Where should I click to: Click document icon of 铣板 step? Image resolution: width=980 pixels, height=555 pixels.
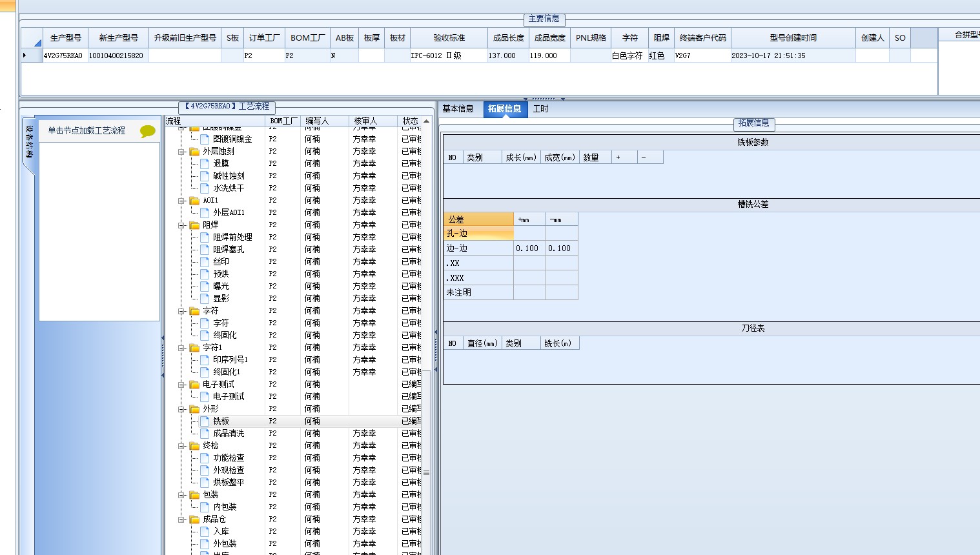pyautogui.click(x=205, y=421)
